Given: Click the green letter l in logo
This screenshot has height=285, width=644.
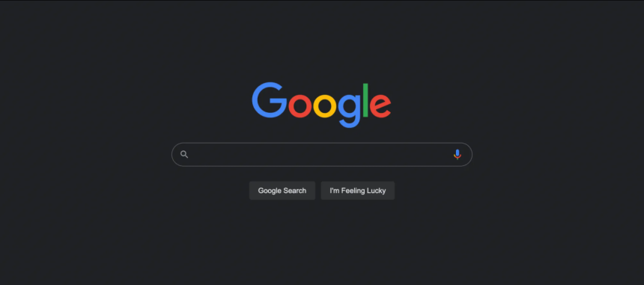Looking at the screenshot, I should (x=365, y=100).
